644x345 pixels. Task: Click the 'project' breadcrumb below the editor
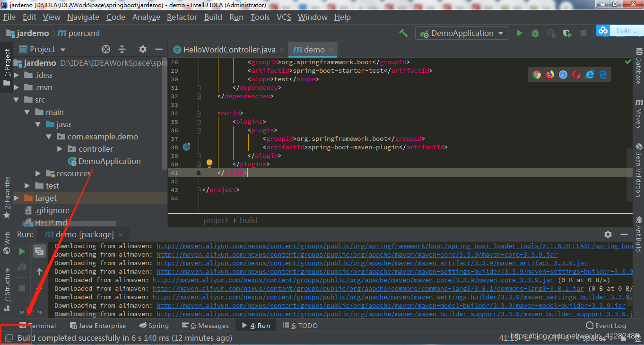tap(216, 220)
